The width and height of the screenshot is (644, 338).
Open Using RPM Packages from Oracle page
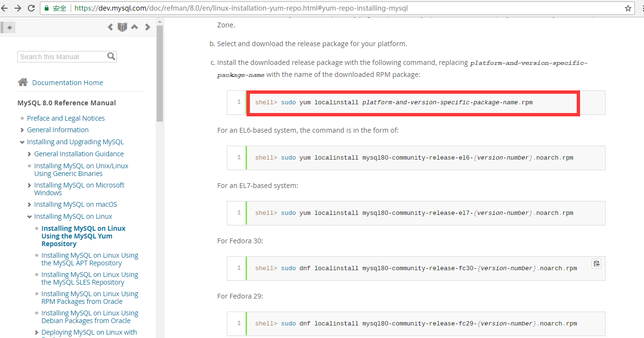tap(90, 298)
